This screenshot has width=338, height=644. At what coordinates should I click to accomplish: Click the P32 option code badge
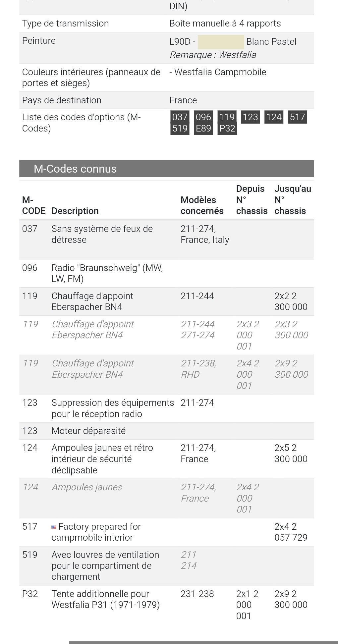[x=227, y=128]
